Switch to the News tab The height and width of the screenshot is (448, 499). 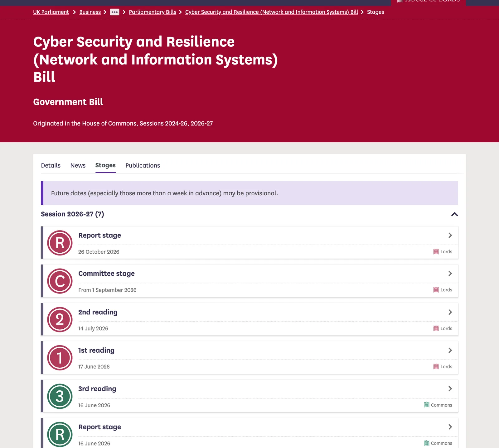(78, 165)
